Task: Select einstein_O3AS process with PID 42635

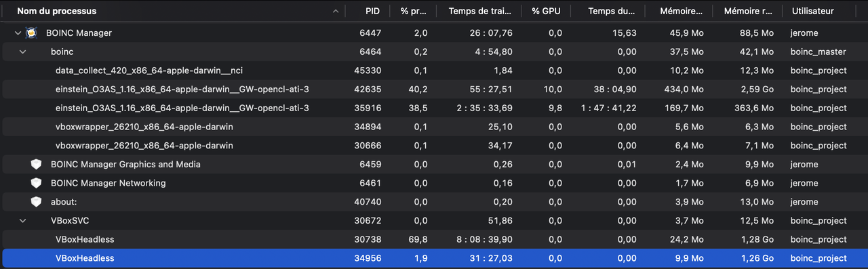Action: (434, 89)
